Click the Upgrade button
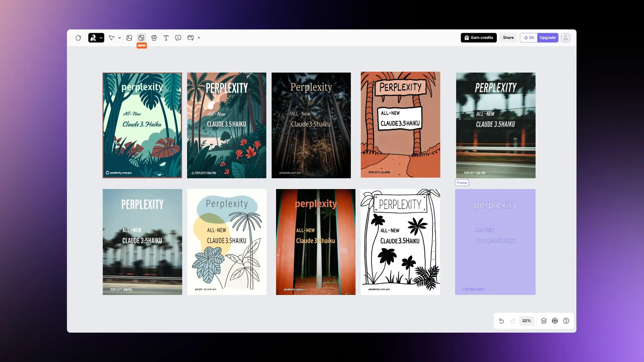The height and width of the screenshot is (362, 644). pos(548,38)
